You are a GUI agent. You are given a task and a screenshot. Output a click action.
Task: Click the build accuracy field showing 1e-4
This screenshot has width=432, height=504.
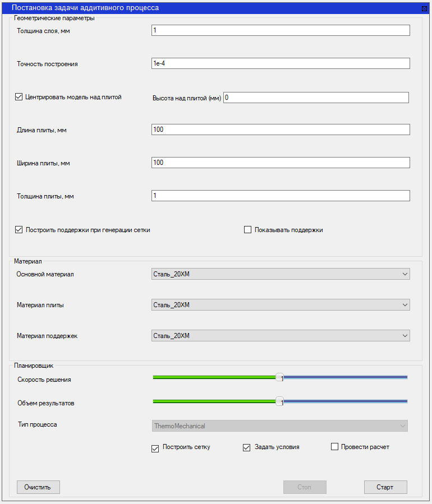pos(281,64)
